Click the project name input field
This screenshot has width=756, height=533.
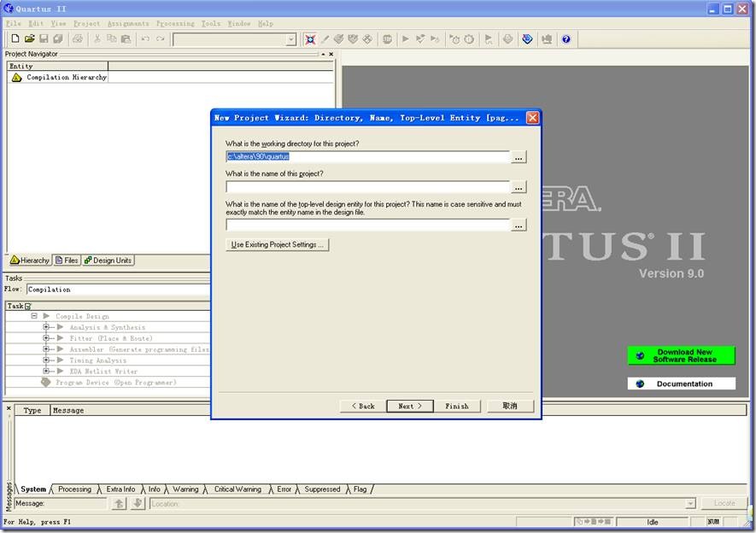(367, 187)
